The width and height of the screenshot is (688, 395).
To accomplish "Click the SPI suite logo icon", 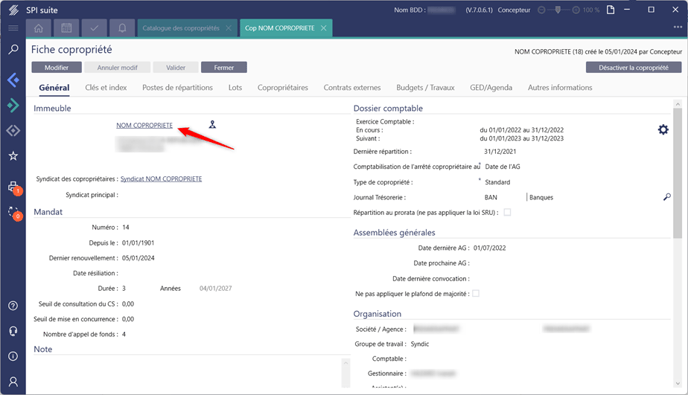I will pos(14,10).
